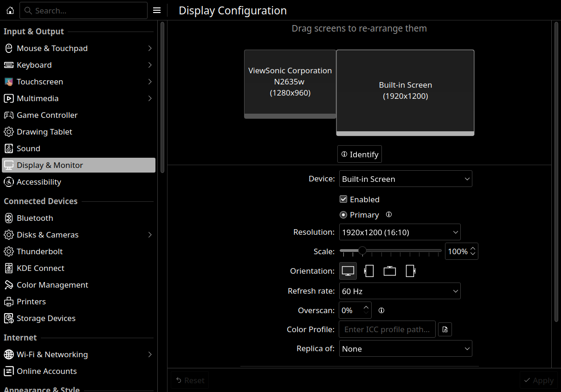Viewport: 561px width, 392px height.
Task: Pick the upside-down orientation icon
Action: click(389, 271)
